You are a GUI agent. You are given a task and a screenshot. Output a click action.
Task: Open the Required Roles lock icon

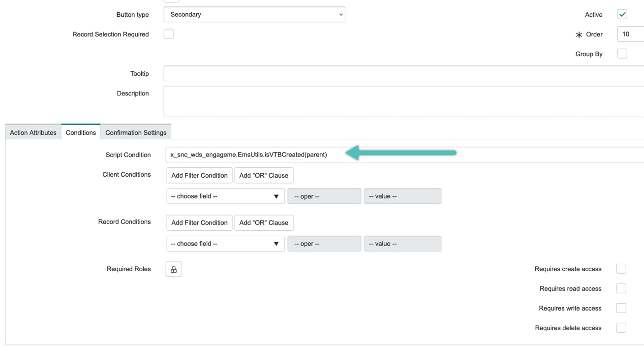[x=173, y=269]
